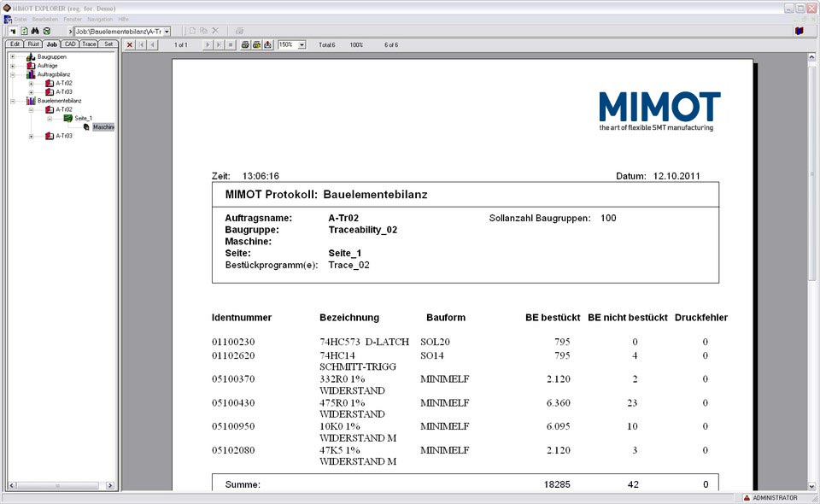Click the Traceability_02 Baugruppe value

[363, 230]
